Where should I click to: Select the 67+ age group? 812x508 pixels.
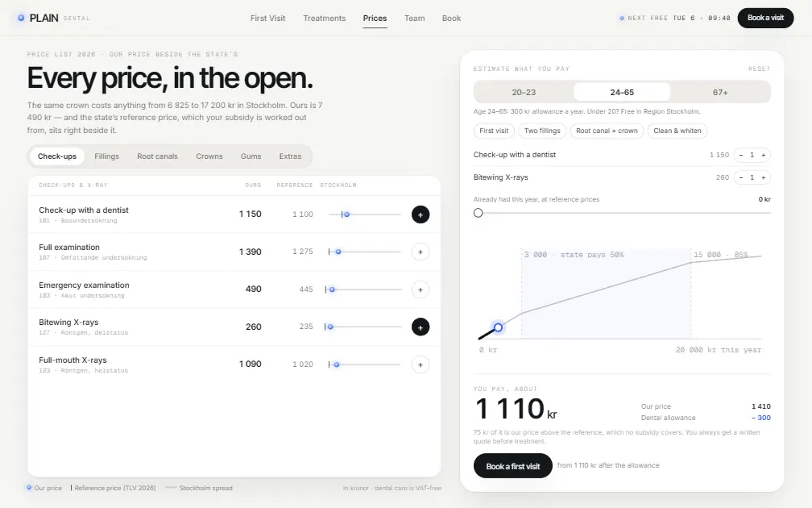pos(720,92)
